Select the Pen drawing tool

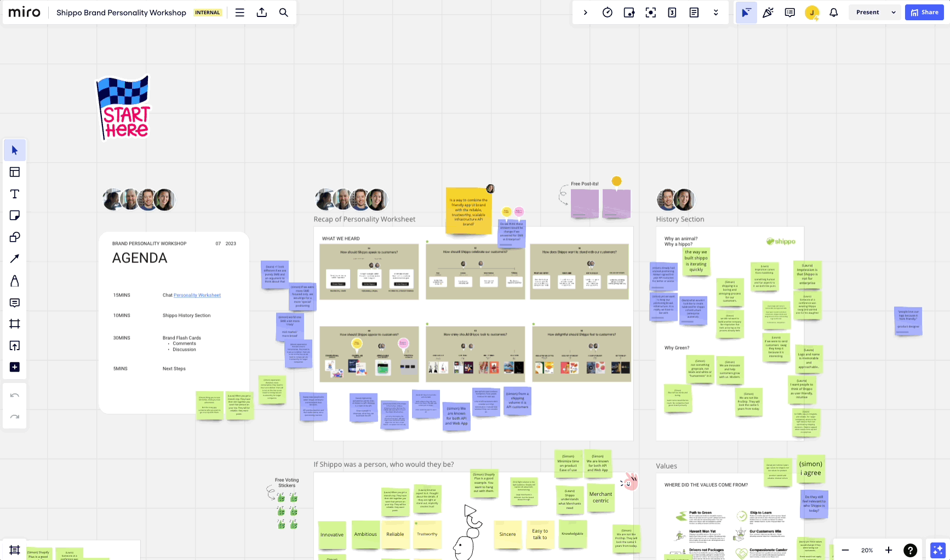15,281
